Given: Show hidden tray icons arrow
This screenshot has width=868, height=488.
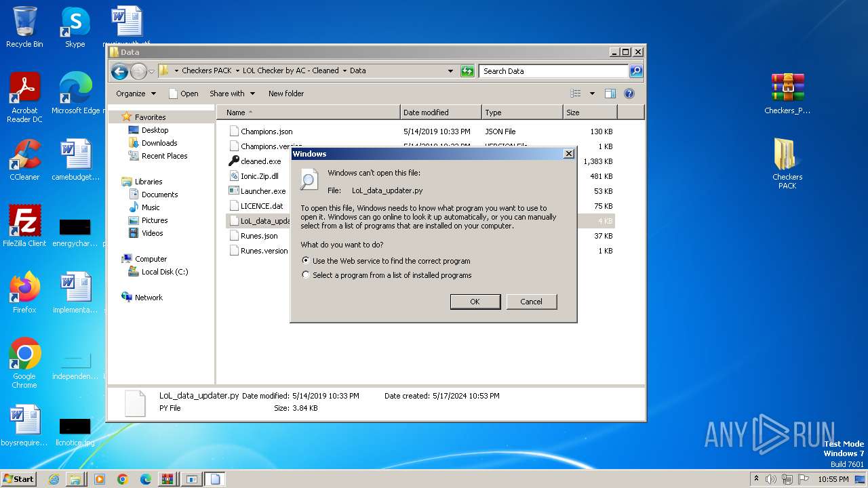Looking at the screenshot, I should click(x=756, y=479).
